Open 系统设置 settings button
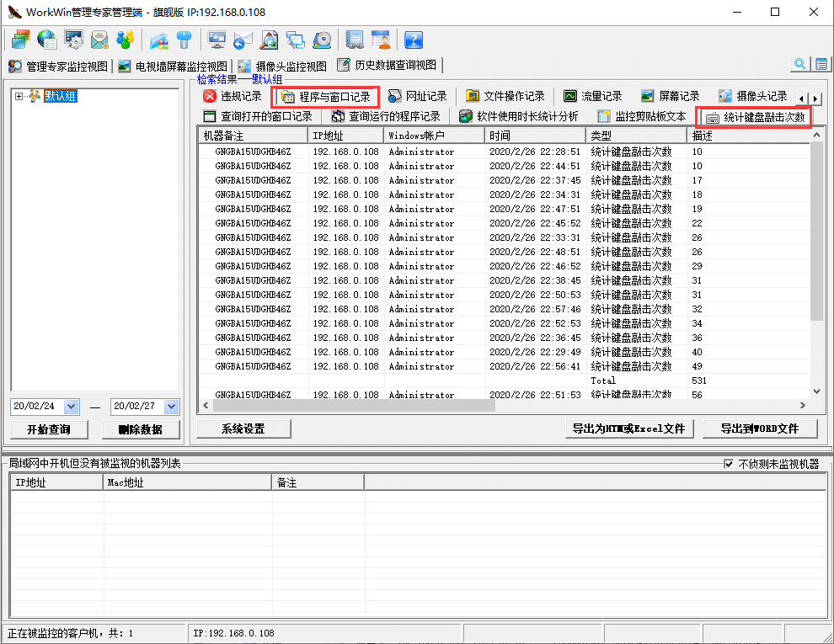 click(243, 428)
